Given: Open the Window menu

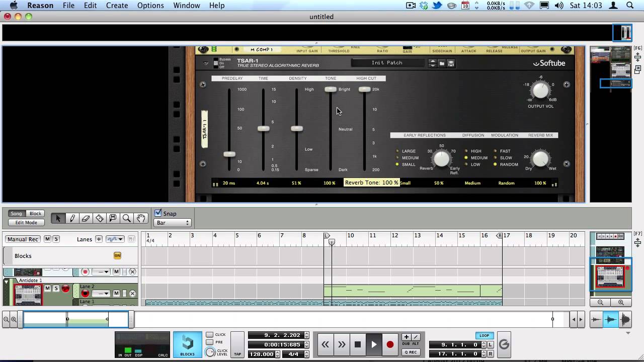Looking at the screenshot, I should pyautogui.click(x=187, y=6).
